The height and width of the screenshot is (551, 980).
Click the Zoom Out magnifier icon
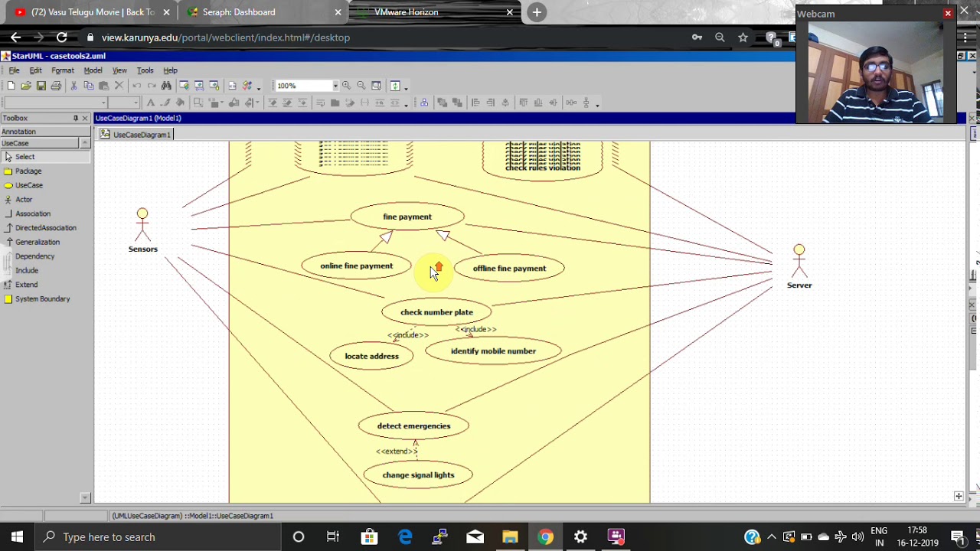coord(361,86)
